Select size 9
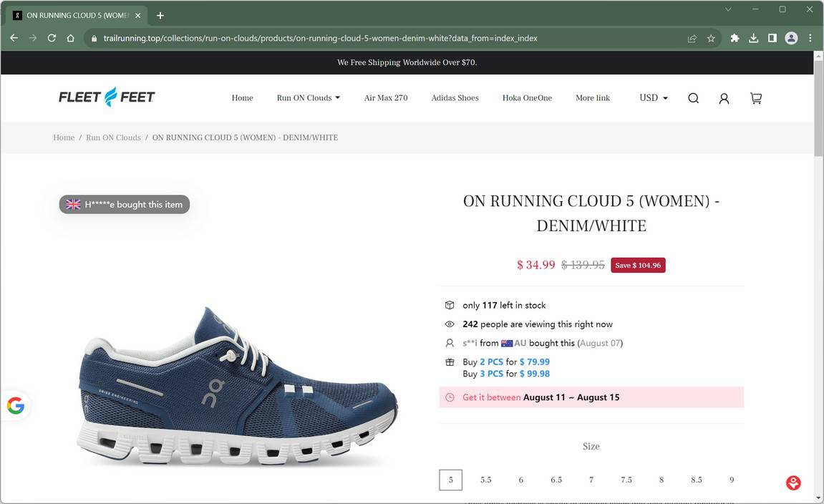The width and height of the screenshot is (824, 504). [x=732, y=480]
